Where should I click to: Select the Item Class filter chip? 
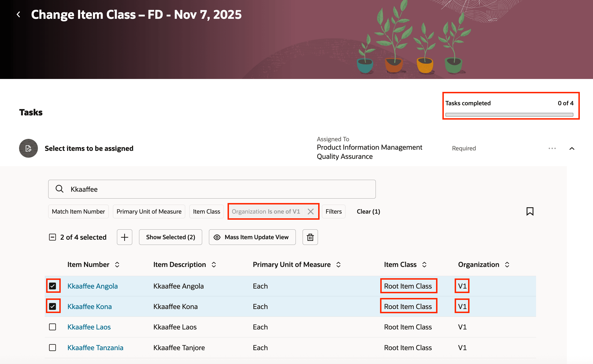pyautogui.click(x=206, y=211)
